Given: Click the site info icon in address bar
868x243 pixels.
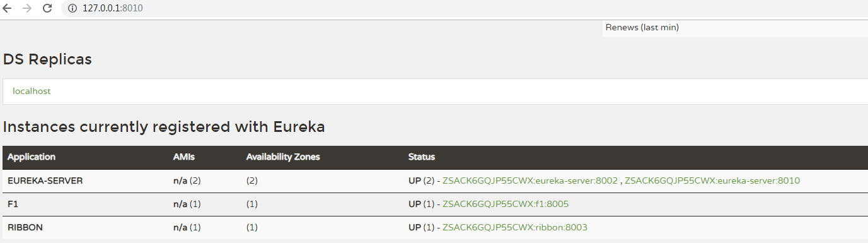Looking at the screenshot, I should [72, 8].
